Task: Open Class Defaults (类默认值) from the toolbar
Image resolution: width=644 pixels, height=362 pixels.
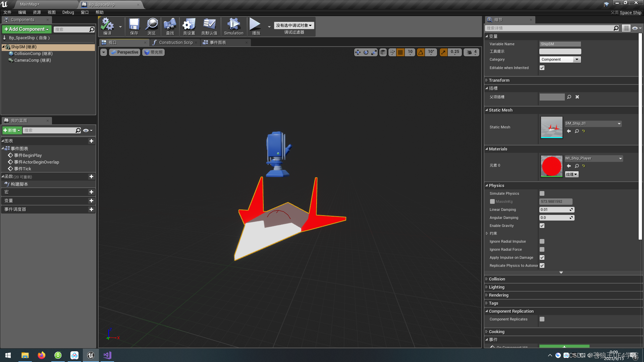Action: 209,26
